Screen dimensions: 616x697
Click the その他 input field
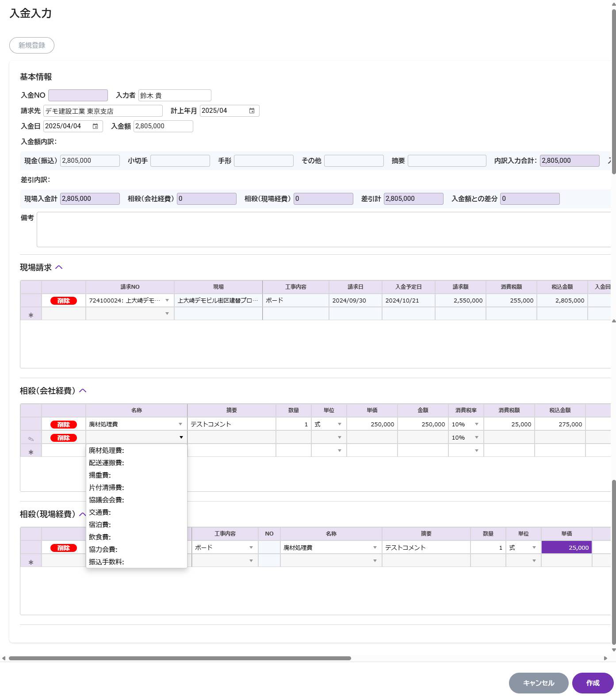tap(354, 161)
